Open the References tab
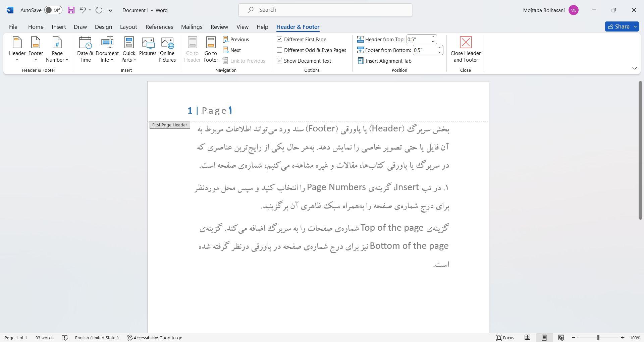This screenshot has width=644, height=342. [x=159, y=27]
